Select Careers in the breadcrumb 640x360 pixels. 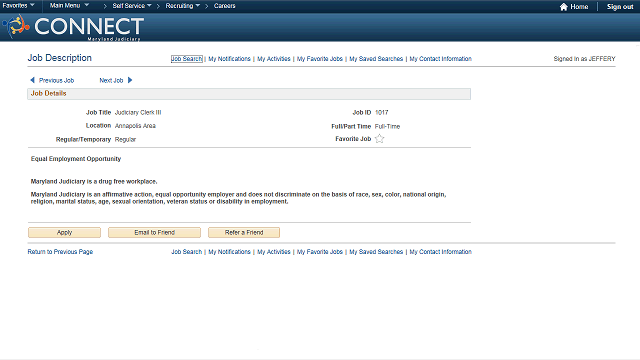point(224,6)
